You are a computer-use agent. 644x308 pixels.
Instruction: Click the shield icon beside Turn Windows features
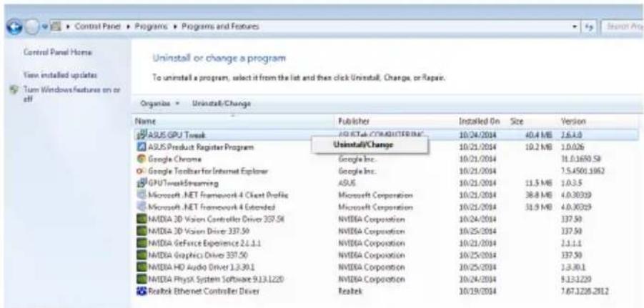(x=15, y=89)
